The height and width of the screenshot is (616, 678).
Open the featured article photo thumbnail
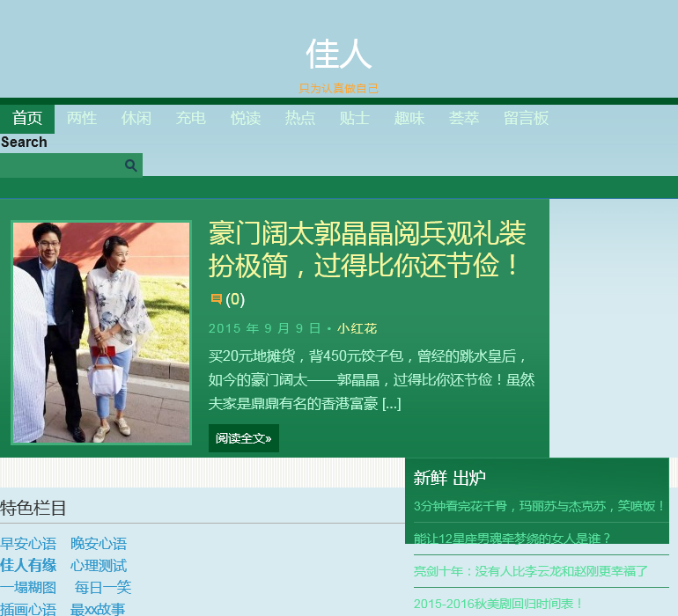coord(101,333)
